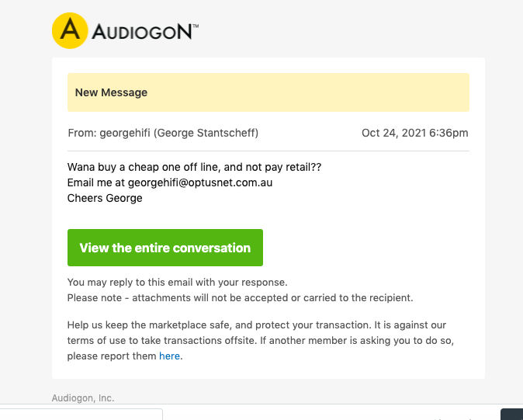Click the dark button at bottom right corner
The image size is (523, 420).
(511, 415)
